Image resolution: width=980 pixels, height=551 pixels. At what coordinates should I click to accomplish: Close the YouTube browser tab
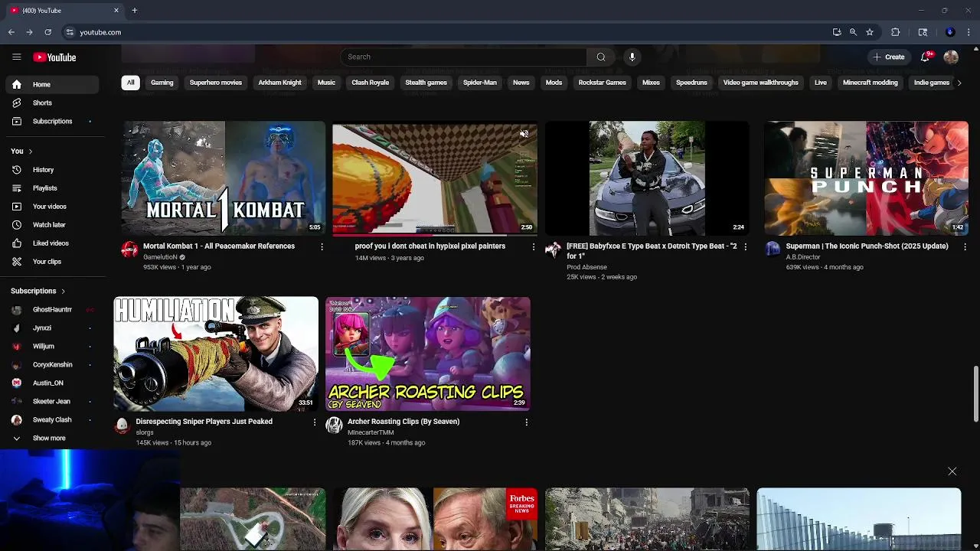coord(116,10)
